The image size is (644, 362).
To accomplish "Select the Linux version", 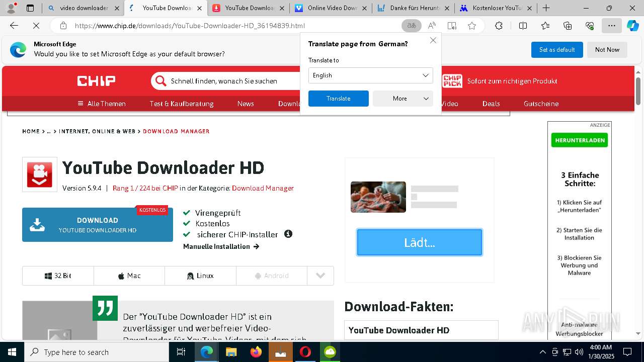I will [200, 276].
